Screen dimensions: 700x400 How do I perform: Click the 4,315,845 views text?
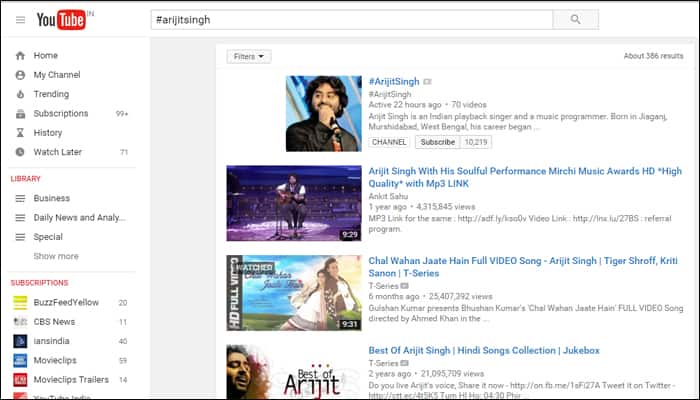446,207
